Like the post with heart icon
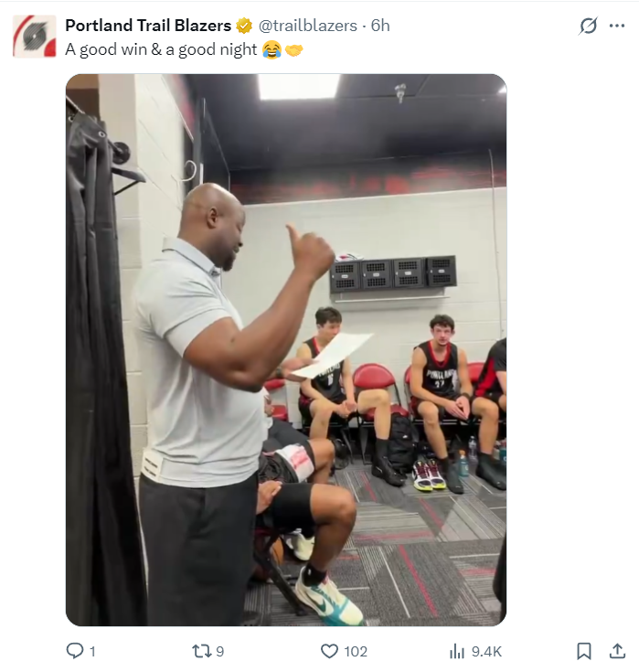The width and height of the screenshot is (639, 672). pos(329,651)
